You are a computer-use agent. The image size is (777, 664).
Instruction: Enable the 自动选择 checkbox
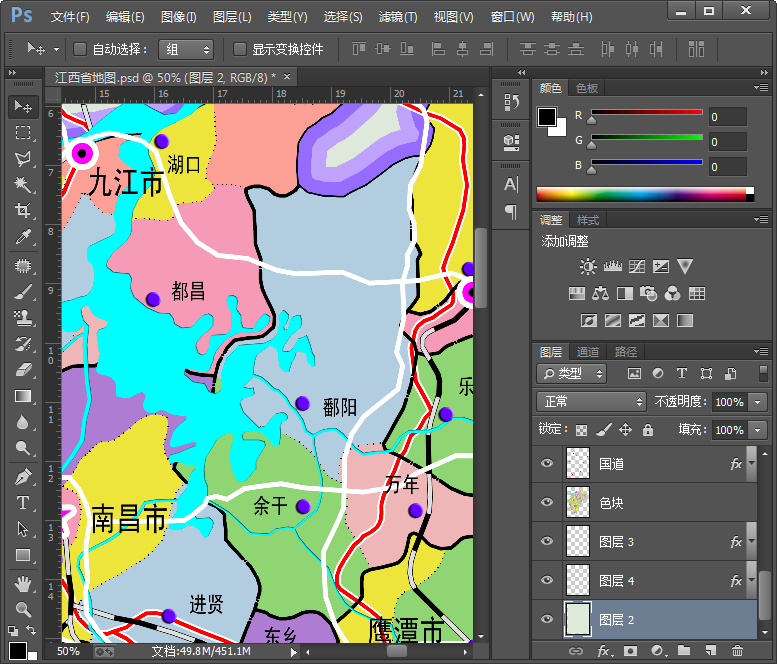coord(81,49)
